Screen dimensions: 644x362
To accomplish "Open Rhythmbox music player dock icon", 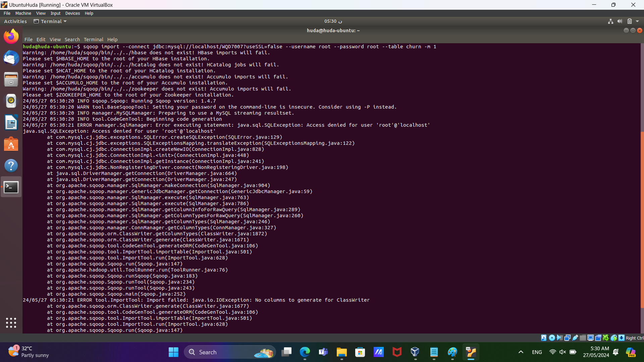I will pos(11,101).
